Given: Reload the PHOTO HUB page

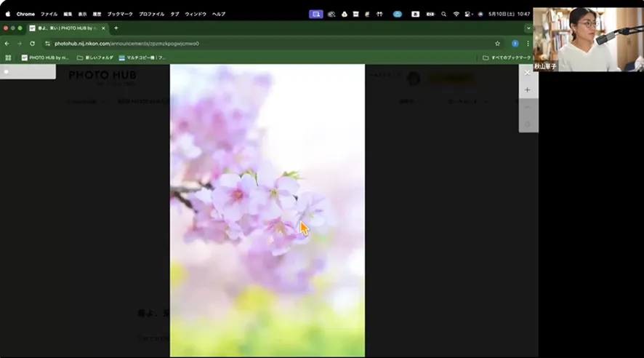Looking at the screenshot, I should (x=32, y=44).
